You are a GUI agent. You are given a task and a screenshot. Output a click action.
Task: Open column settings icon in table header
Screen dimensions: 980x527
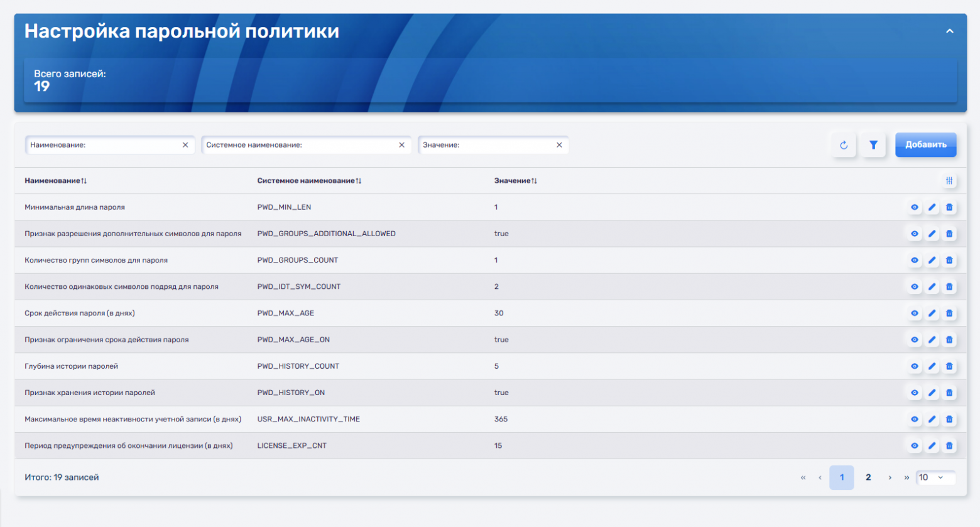(949, 181)
